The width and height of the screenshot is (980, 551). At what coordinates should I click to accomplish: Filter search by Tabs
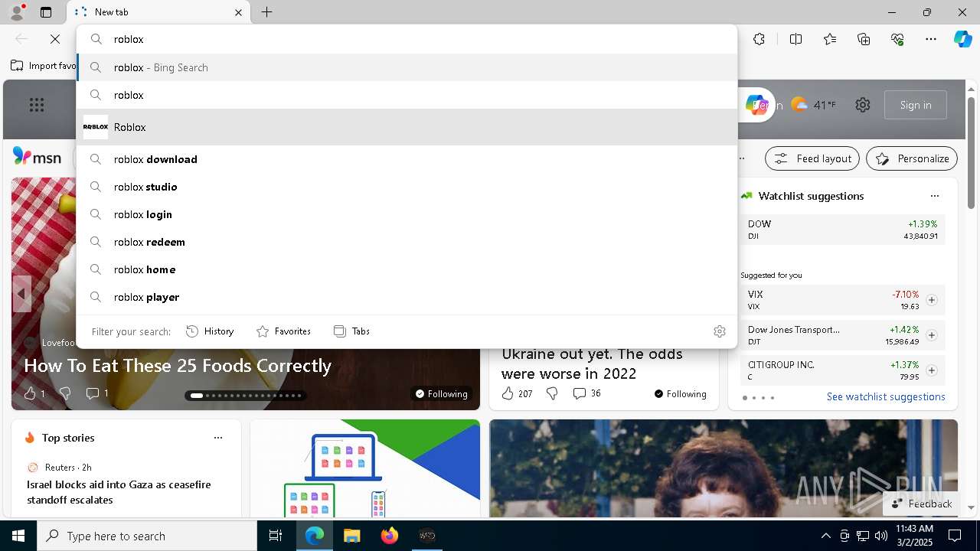pyautogui.click(x=351, y=331)
